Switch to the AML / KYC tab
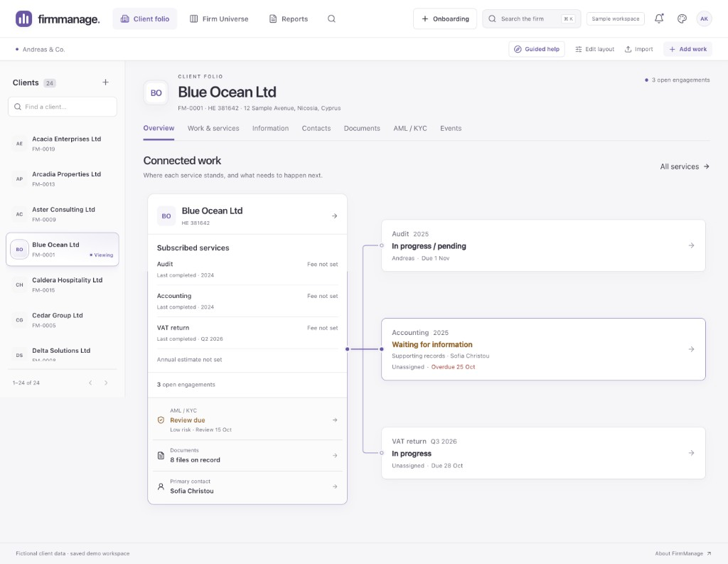The height and width of the screenshot is (564, 728). pos(410,128)
